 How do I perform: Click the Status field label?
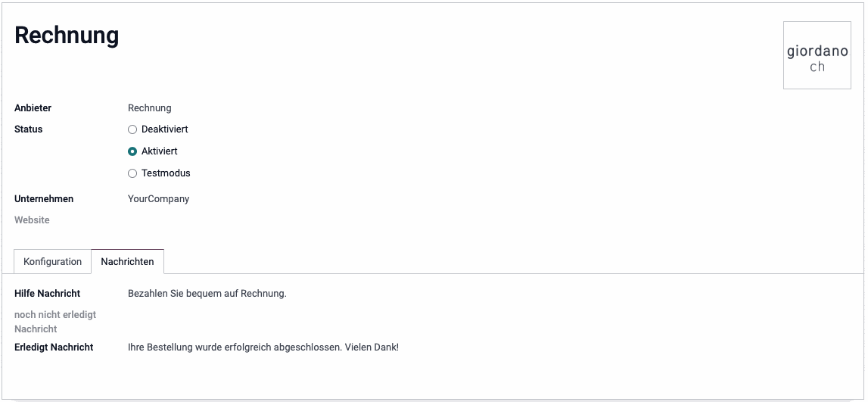click(x=28, y=129)
